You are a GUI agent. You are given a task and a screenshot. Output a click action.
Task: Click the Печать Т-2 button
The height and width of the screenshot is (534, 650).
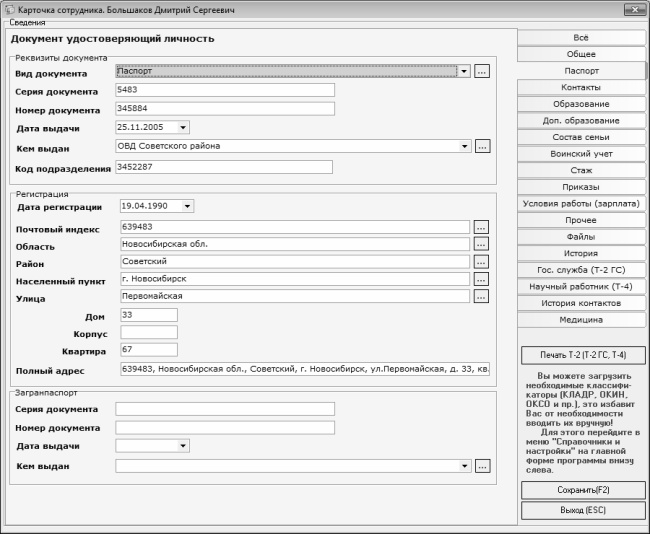(x=582, y=355)
